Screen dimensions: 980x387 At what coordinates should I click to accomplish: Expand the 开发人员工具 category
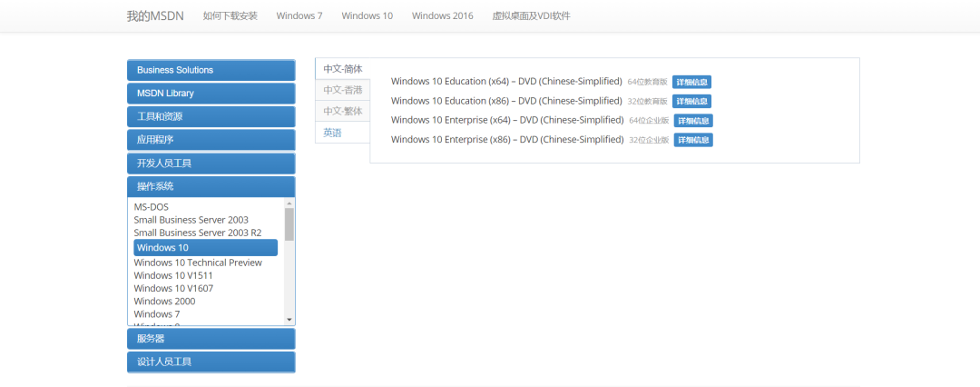click(211, 164)
